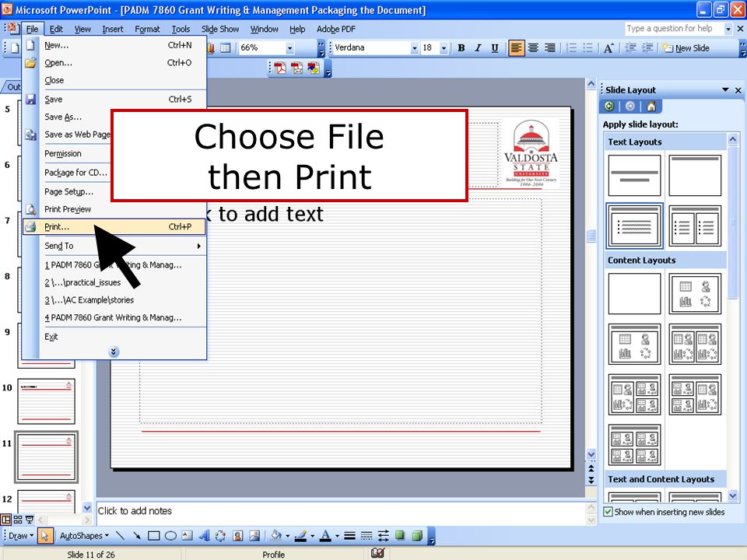
Task: Open the Verdana font name dropdown
Action: [x=414, y=47]
